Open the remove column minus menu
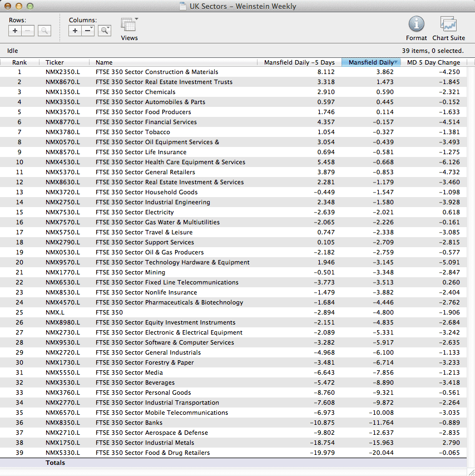Viewport: 475px width, 476px height. (88, 31)
